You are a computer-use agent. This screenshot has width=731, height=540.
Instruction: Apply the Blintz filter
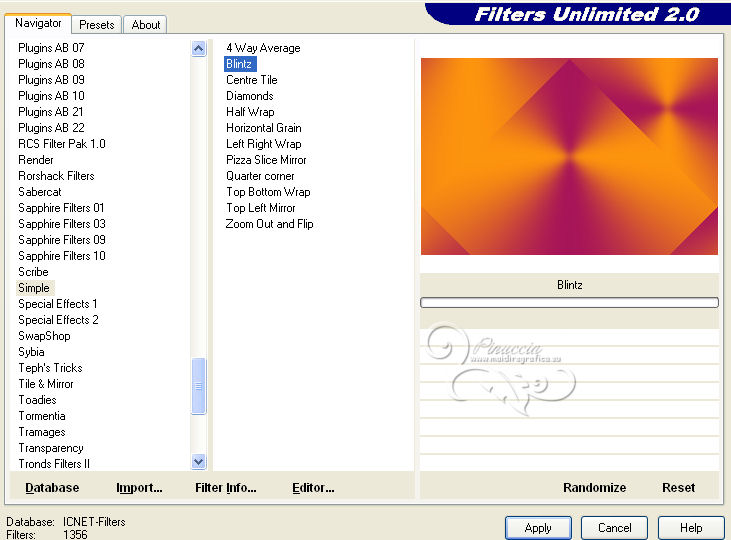pyautogui.click(x=538, y=528)
